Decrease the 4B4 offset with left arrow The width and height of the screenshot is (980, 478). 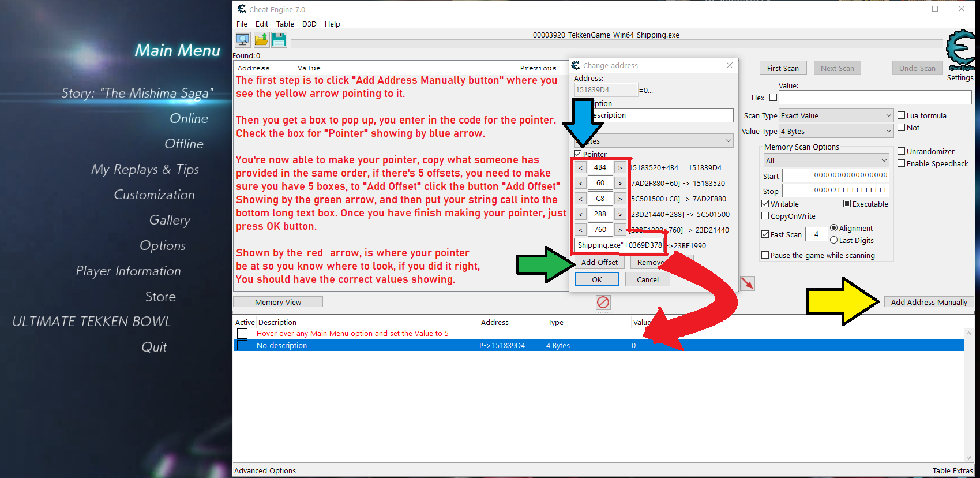click(581, 167)
